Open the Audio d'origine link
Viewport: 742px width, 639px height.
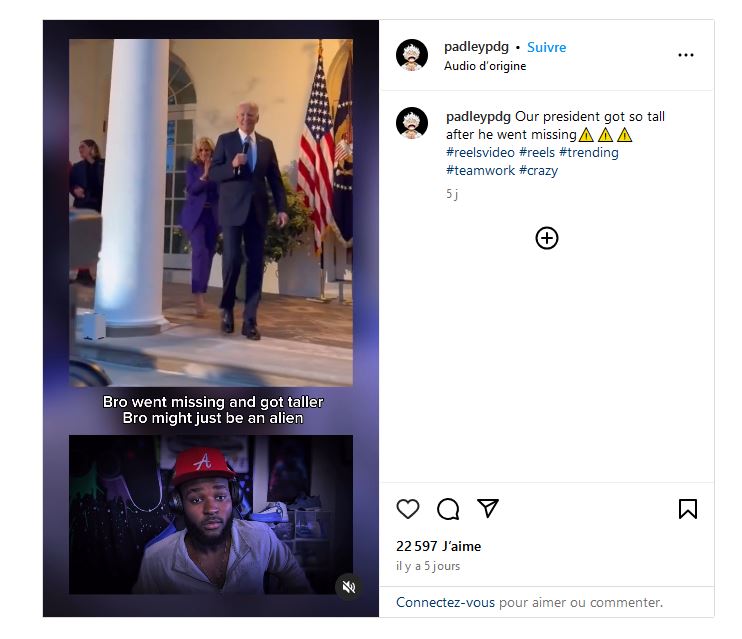click(x=485, y=66)
